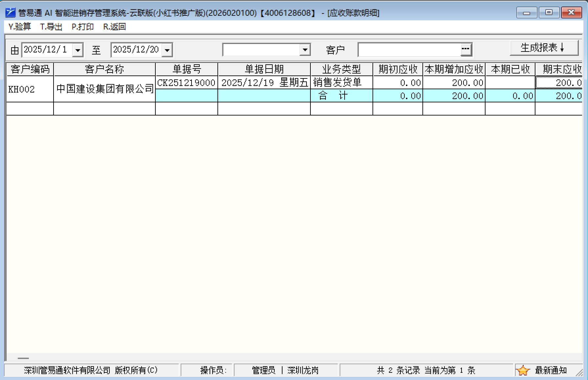Click the 中国建设集团有限公司 customer name cell
The height and width of the screenshot is (380, 588).
tap(104, 89)
